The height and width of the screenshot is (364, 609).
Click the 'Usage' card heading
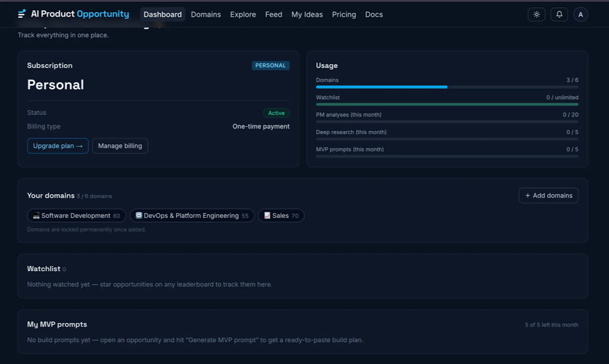[327, 65]
